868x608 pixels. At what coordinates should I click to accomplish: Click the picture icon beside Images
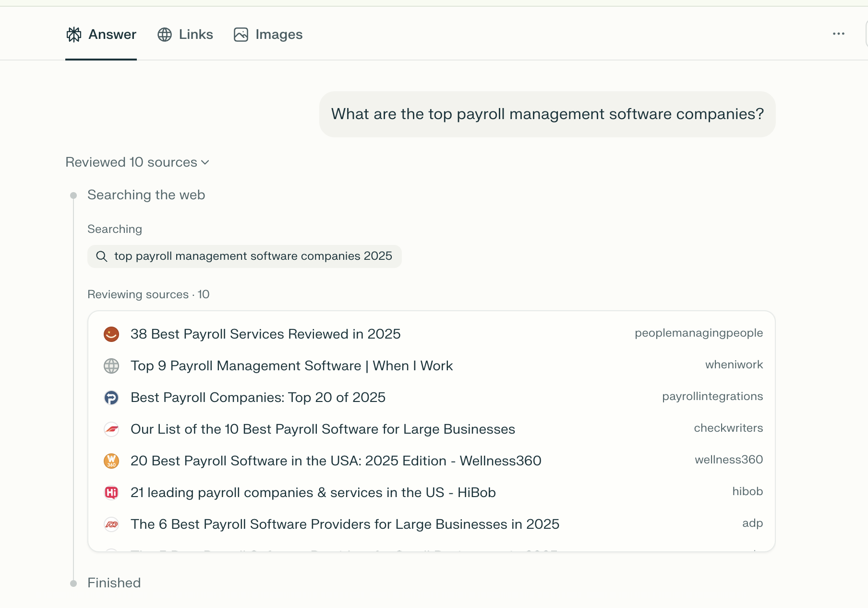[241, 35]
